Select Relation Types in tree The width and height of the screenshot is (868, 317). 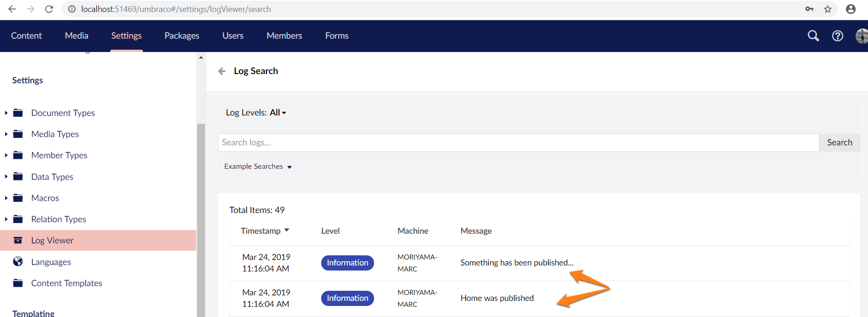coord(59,219)
